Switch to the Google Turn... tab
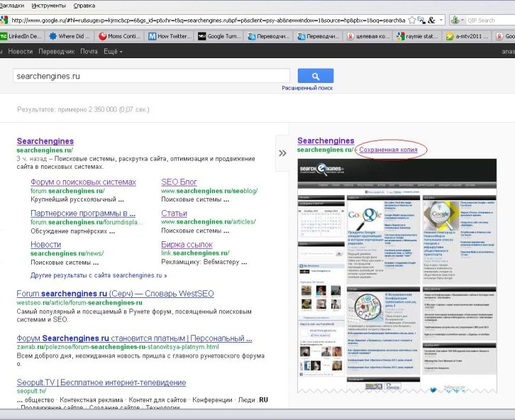This screenshot has height=420, width=515. [219, 36]
